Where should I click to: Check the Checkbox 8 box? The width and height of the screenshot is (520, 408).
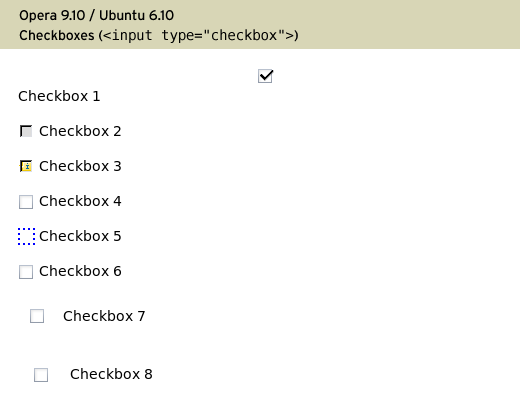click(x=41, y=375)
